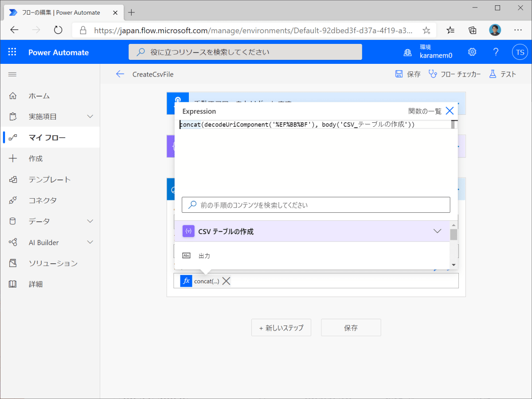The image size is (532, 399).
Task: Add page to favorites star icon
Action: [426, 30]
